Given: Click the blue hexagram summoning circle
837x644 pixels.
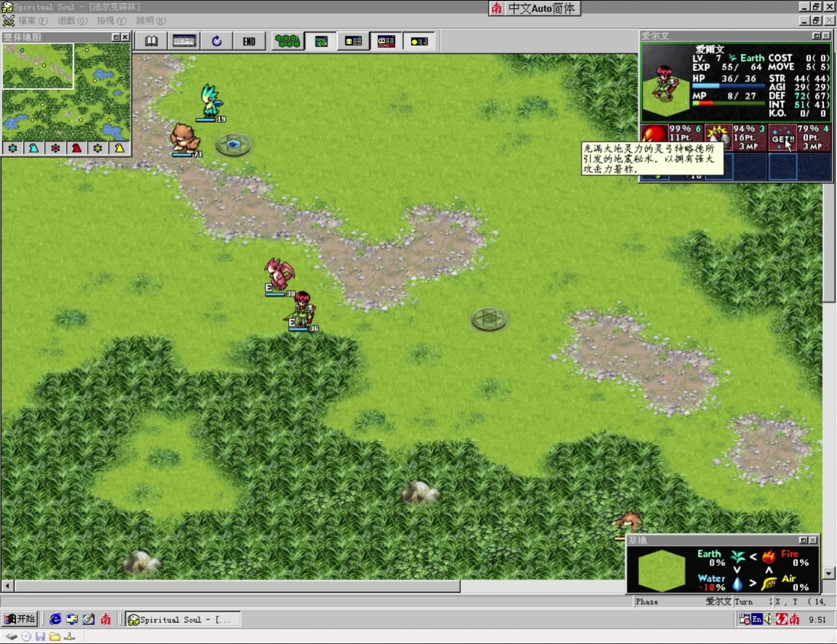Looking at the screenshot, I should pos(233,144).
